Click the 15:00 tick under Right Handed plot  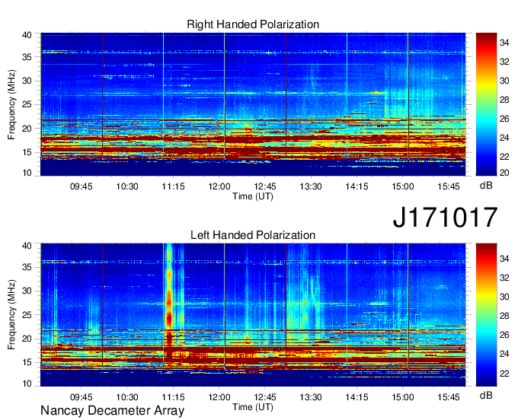pyautogui.click(x=403, y=186)
